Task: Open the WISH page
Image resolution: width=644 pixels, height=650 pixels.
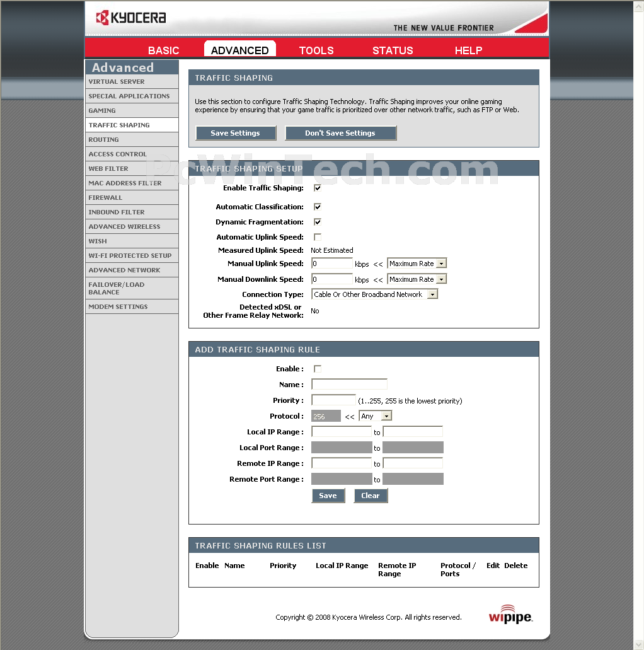Action: (132, 241)
